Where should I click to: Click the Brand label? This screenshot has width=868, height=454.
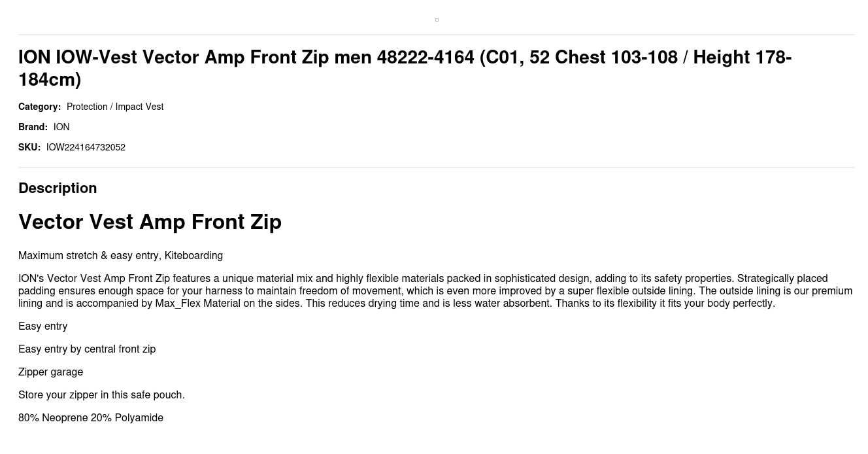coord(33,127)
